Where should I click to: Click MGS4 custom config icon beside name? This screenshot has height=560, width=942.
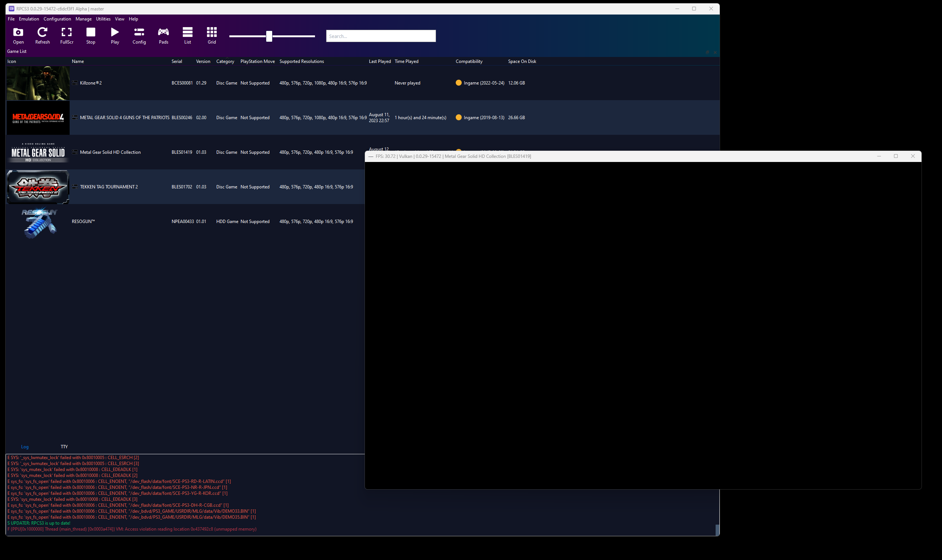pyautogui.click(x=75, y=117)
